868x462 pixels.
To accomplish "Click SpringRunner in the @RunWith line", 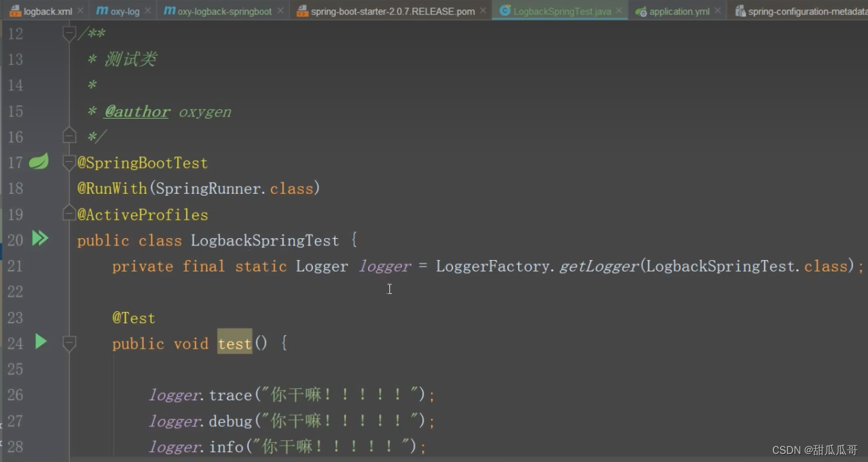I will 208,188.
